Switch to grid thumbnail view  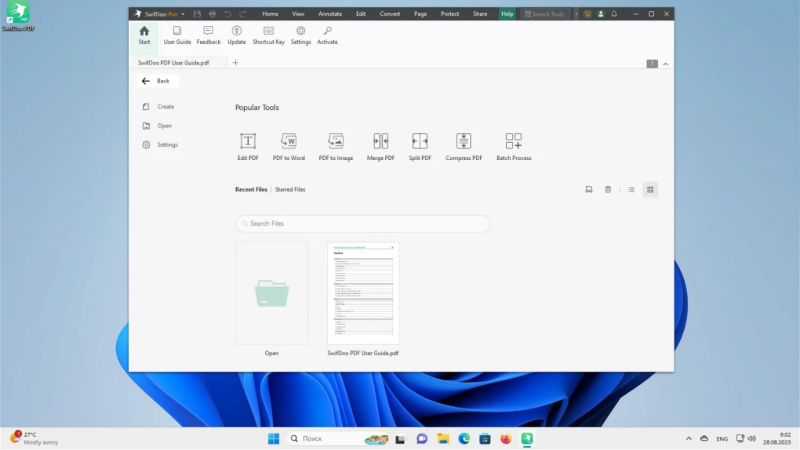point(650,189)
